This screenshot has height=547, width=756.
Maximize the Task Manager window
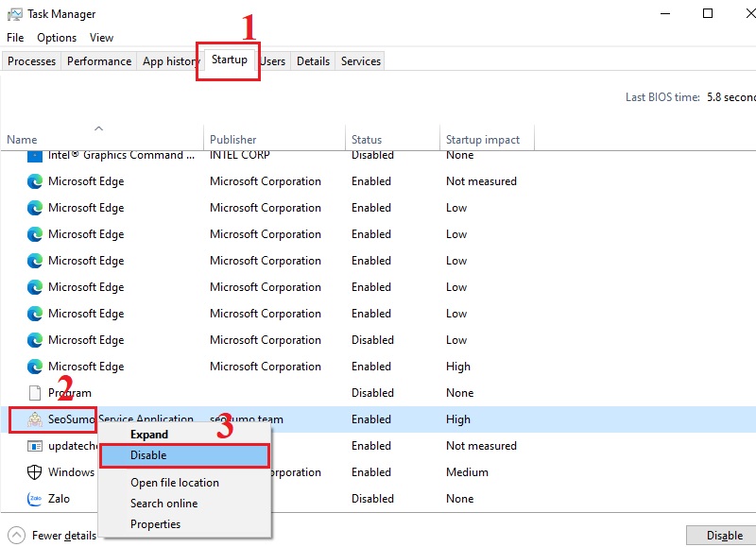click(x=707, y=13)
